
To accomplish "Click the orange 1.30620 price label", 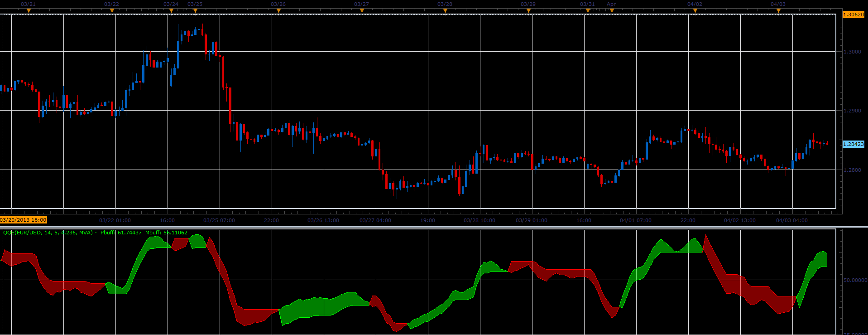I will [853, 15].
